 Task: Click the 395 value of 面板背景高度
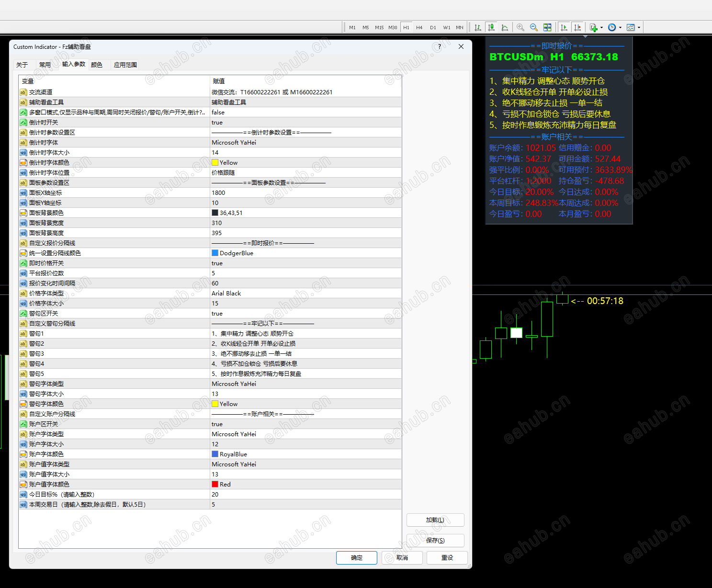tap(216, 233)
